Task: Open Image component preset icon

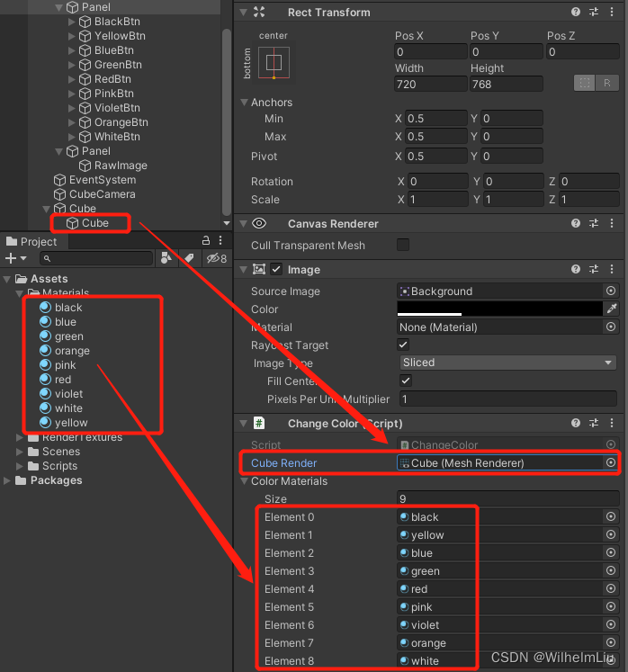Action: point(594,269)
